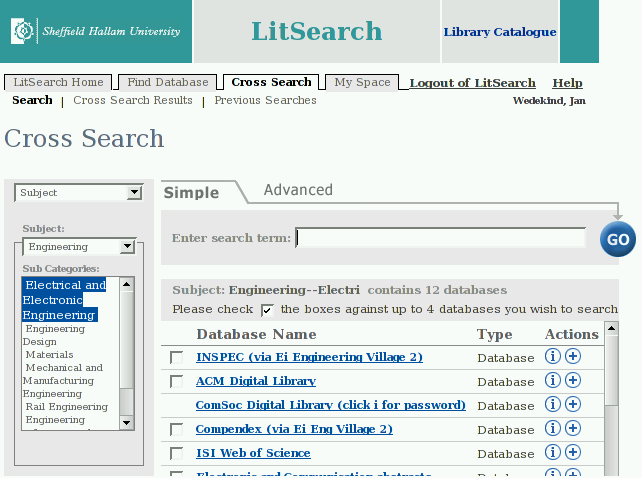Open Compendex (via Ei Eng Village 2) link

[294, 429]
